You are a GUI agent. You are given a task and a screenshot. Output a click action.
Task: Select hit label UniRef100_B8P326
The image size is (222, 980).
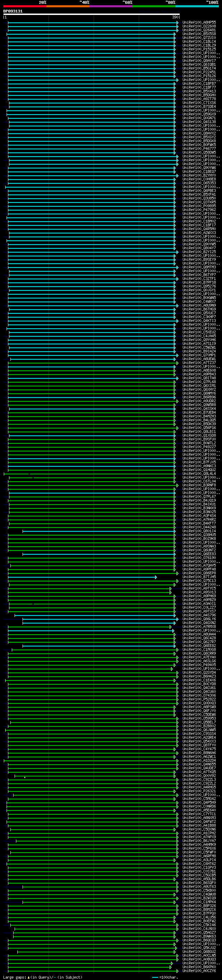point(199,906)
